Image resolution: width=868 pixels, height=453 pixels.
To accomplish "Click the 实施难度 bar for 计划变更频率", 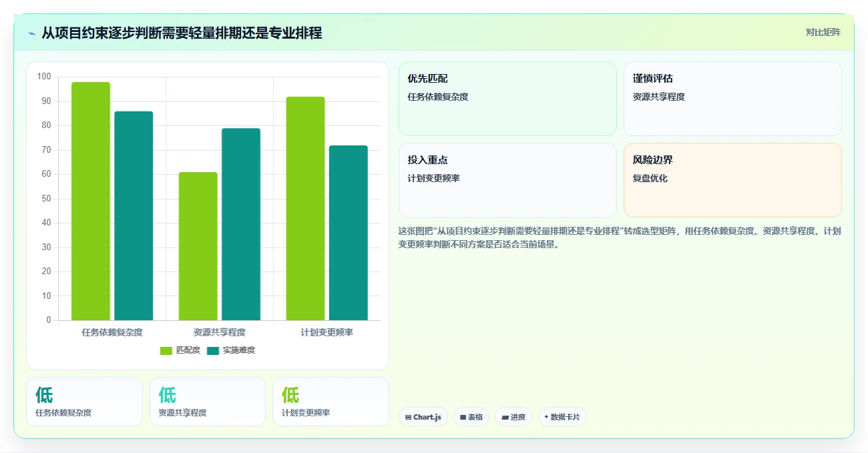I will click(349, 233).
